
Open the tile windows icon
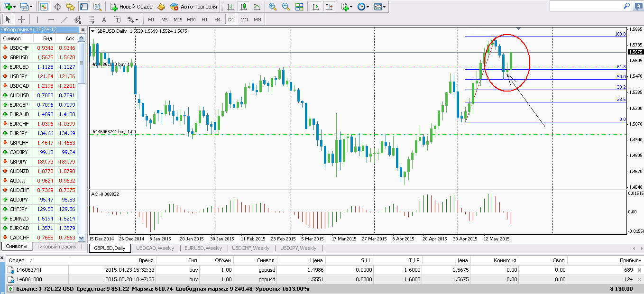[299, 7]
